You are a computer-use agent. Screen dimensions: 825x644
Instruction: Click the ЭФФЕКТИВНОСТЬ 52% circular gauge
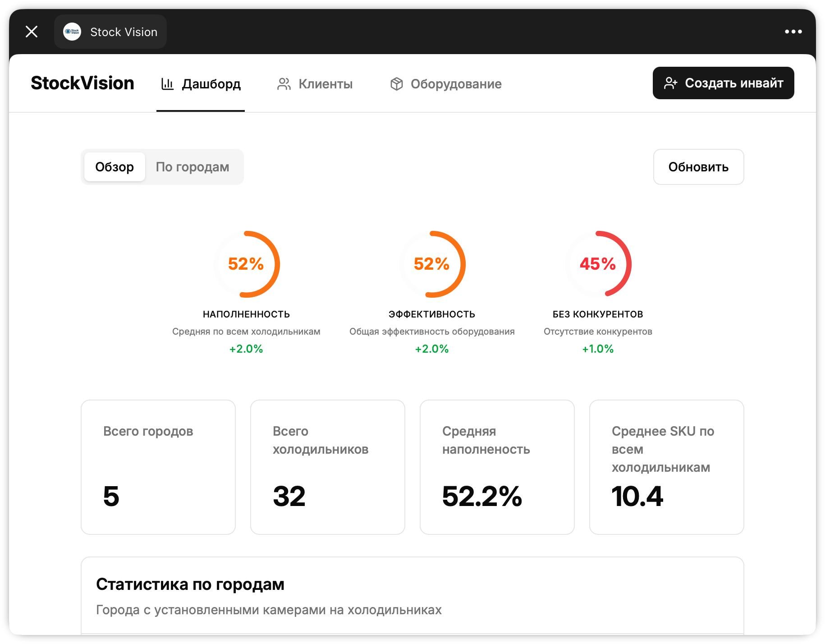(432, 264)
